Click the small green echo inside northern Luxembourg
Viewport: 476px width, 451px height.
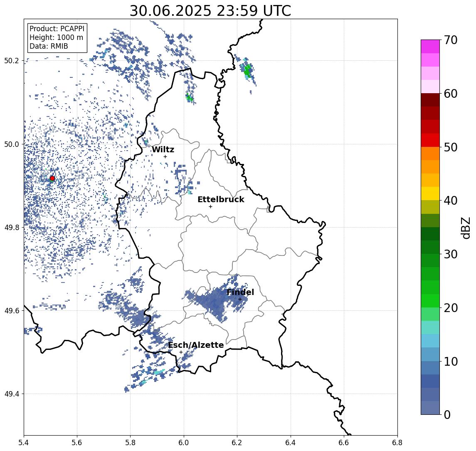190,98
